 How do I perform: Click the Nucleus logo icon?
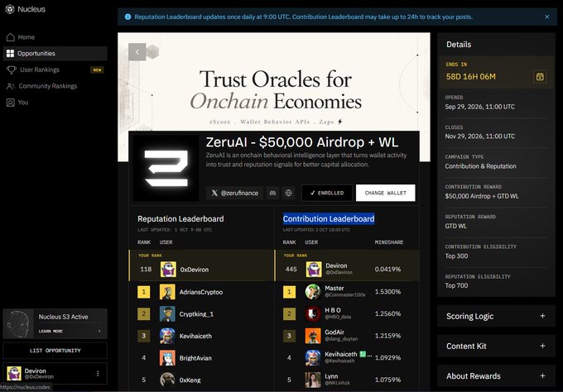click(10, 9)
